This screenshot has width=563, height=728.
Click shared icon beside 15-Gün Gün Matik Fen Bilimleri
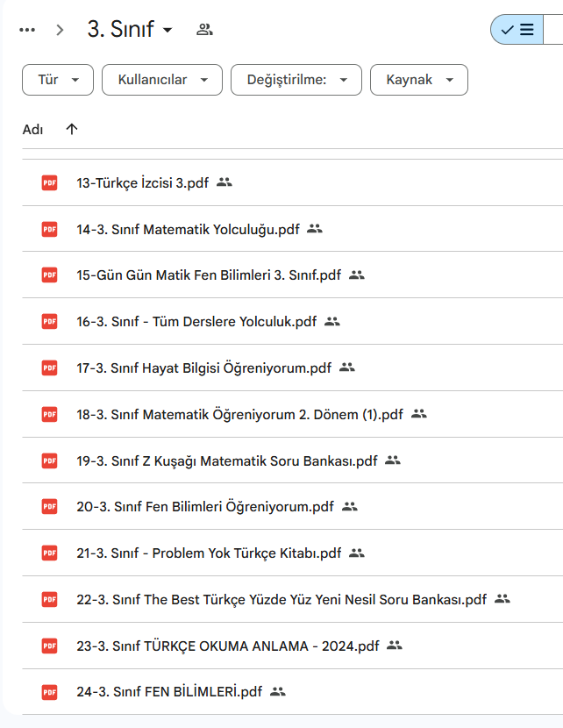click(x=356, y=275)
